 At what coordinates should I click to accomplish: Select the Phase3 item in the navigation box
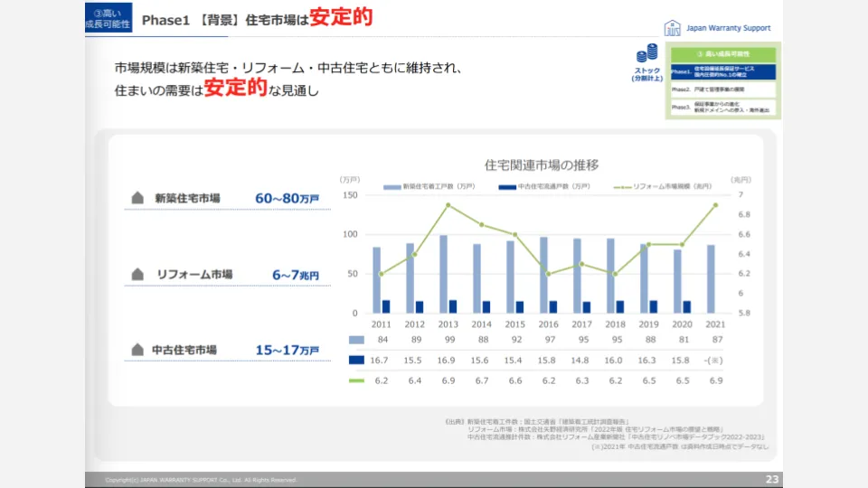point(723,108)
